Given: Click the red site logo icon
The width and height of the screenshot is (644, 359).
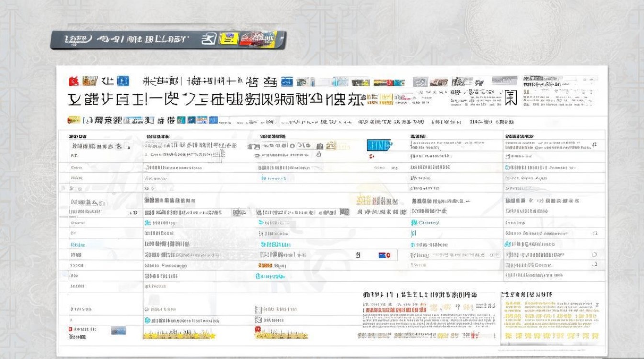Looking at the screenshot, I should pyautogui.click(x=74, y=81).
